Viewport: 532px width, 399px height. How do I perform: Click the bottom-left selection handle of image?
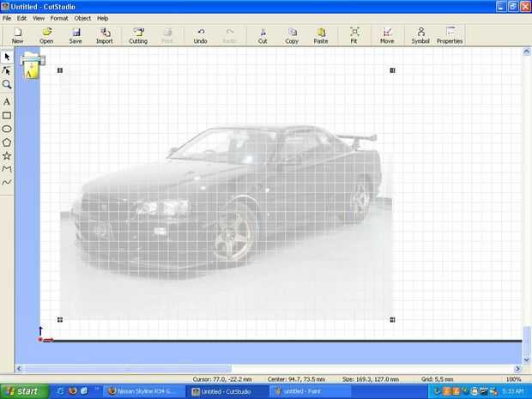point(60,319)
